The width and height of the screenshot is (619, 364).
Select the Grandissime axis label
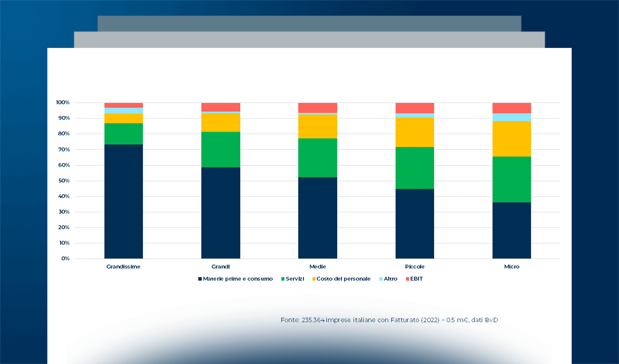(x=123, y=267)
